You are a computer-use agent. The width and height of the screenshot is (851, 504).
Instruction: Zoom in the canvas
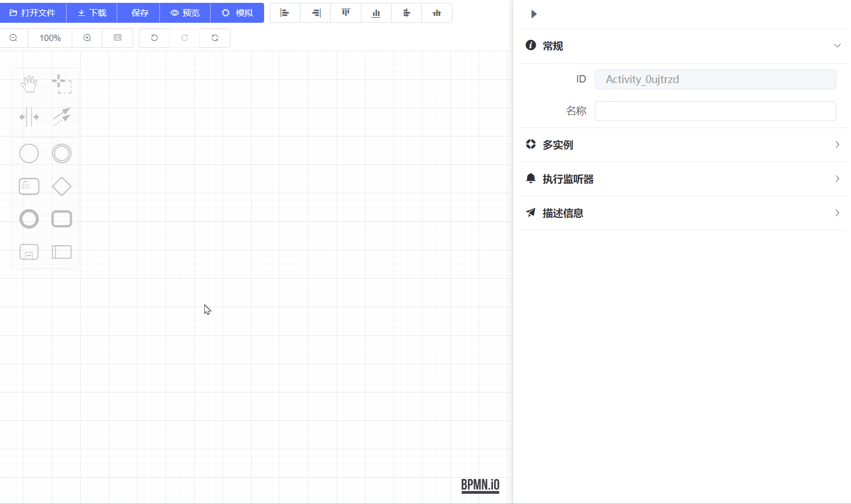click(87, 38)
